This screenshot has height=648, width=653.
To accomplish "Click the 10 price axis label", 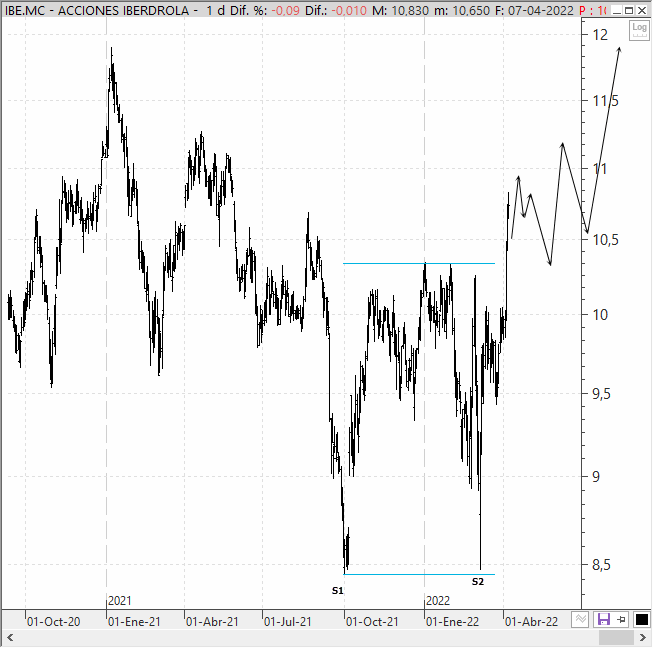I will point(601,314).
